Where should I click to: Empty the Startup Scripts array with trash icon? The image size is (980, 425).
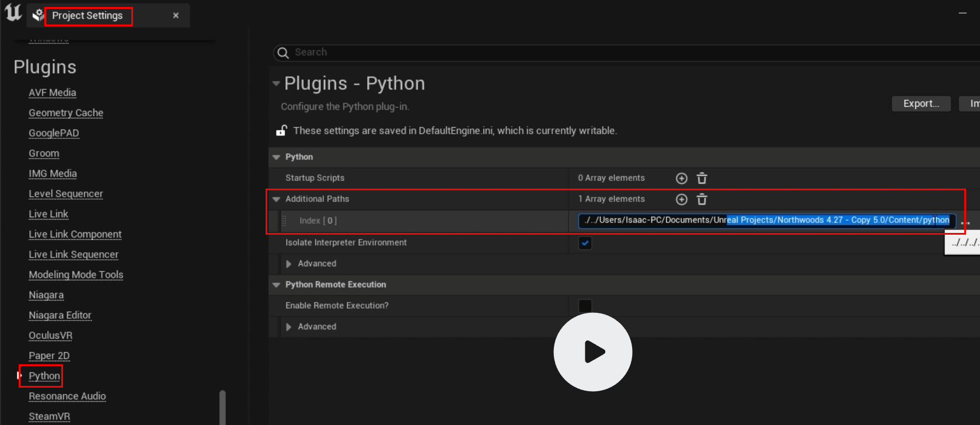tap(702, 178)
